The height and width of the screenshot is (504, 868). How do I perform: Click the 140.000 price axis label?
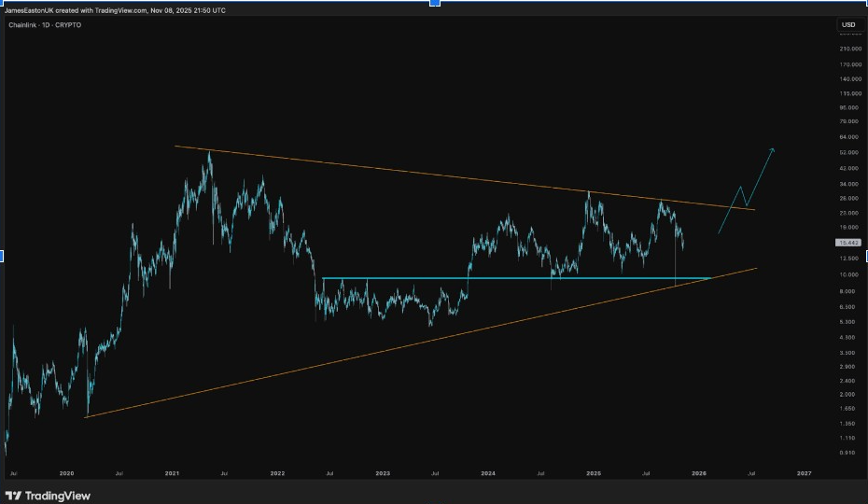(x=850, y=79)
